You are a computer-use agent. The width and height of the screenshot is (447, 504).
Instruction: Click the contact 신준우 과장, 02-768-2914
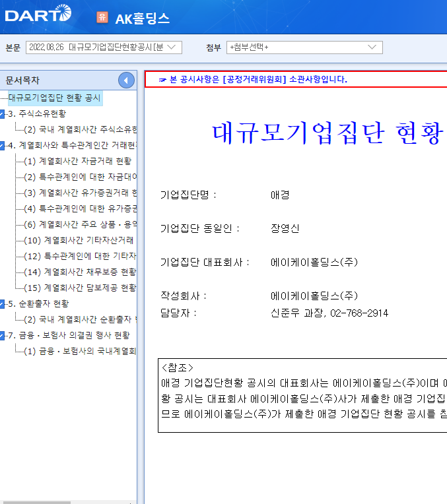click(329, 313)
